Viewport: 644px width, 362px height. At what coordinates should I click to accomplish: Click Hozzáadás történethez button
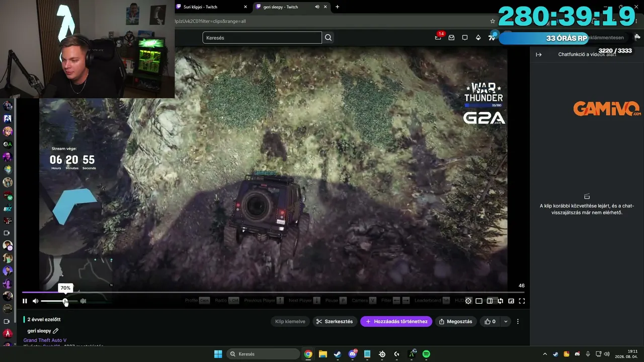pyautogui.click(x=396, y=321)
